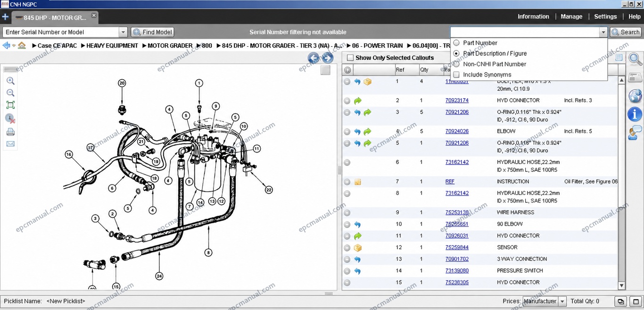
Task: Open the magnifier search icon in right sidebar
Action: 635,59
